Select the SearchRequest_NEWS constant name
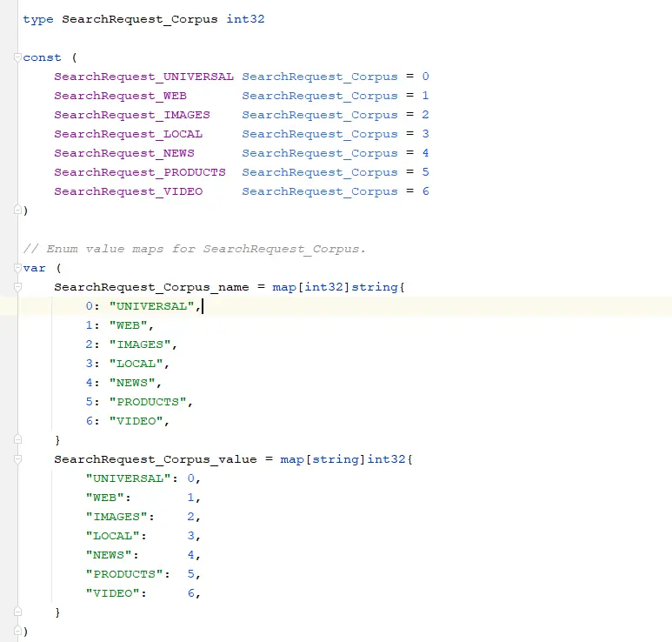The height and width of the screenshot is (642, 672). pyautogui.click(x=124, y=153)
